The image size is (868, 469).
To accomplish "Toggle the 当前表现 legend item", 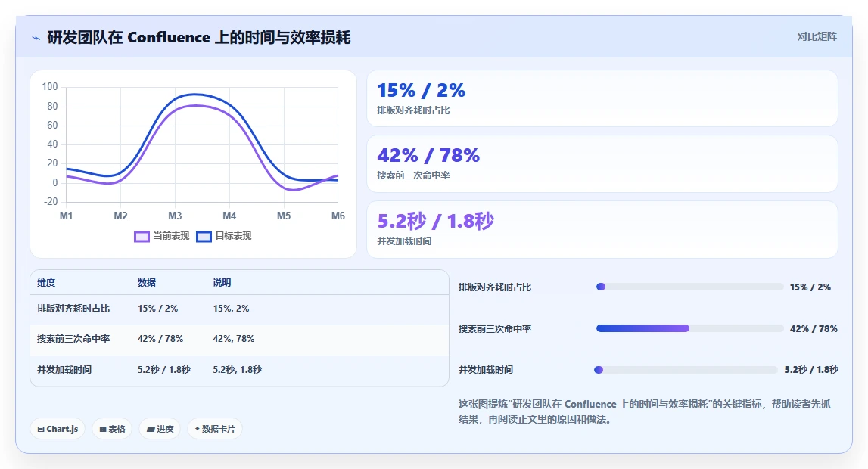I will click(x=162, y=236).
